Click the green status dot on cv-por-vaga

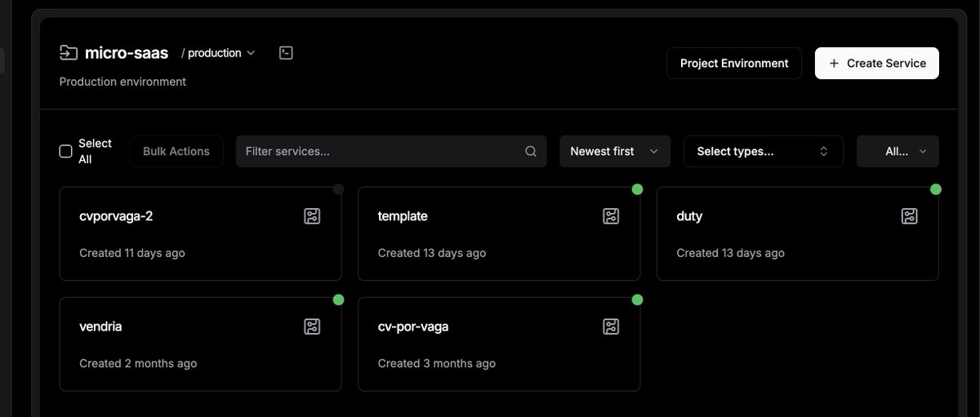click(637, 299)
